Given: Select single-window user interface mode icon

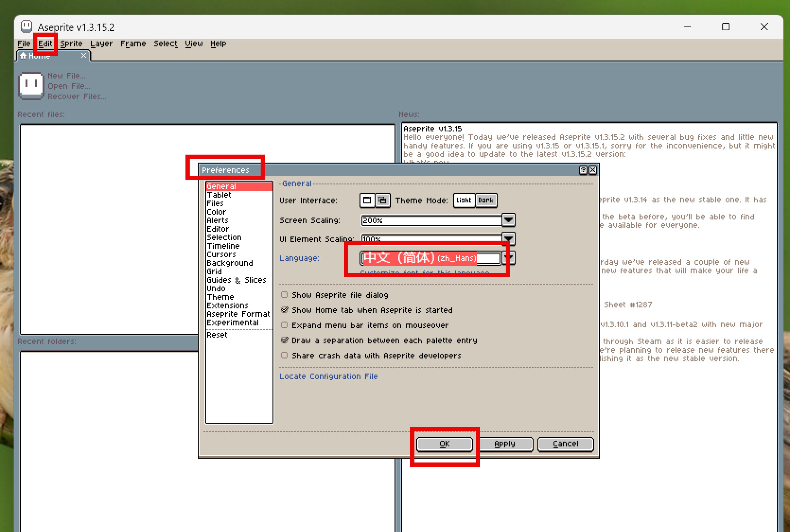Looking at the screenshot, I should 367,201.
